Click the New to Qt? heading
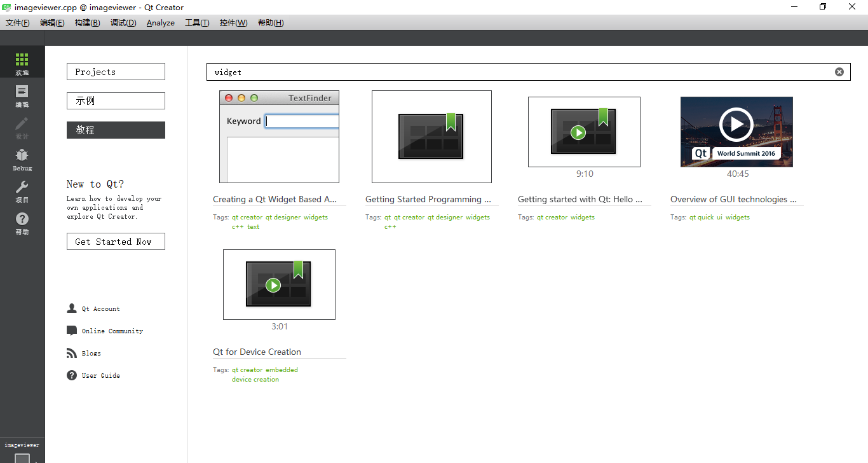Image resolution: width=868 pixels, height=463 pixels. point(95,184)
